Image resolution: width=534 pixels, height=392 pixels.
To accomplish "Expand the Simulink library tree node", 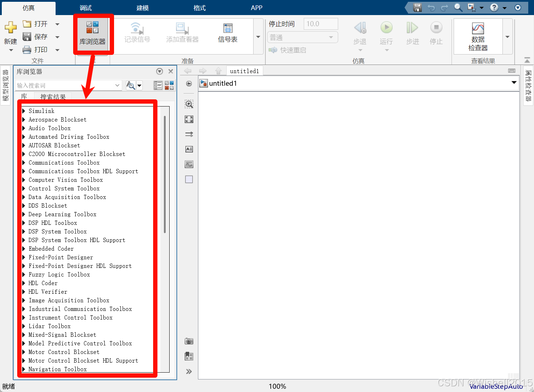I will point(24,111).
